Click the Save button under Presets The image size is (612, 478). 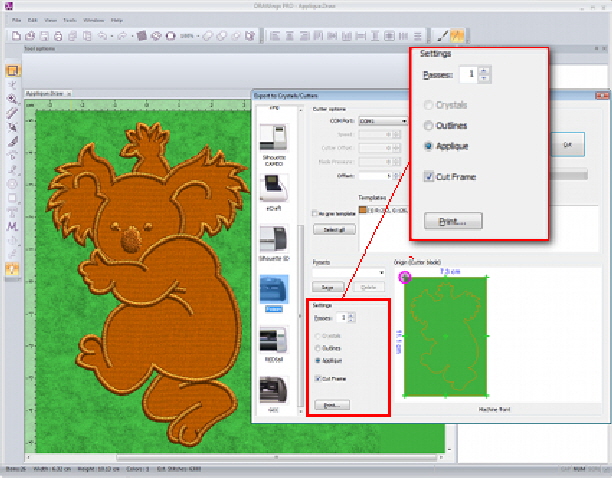coord(328,288)
